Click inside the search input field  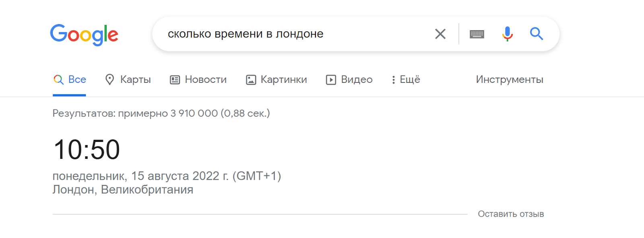point(282,34)
